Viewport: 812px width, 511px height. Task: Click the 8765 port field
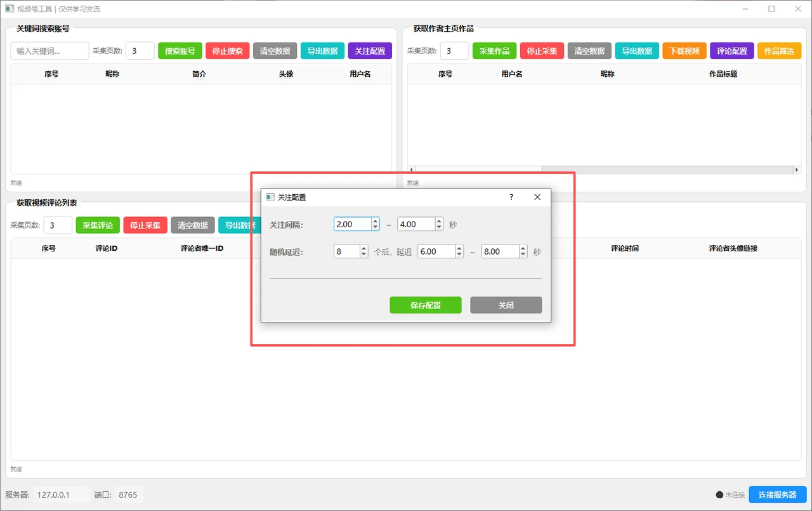point(129,494)
